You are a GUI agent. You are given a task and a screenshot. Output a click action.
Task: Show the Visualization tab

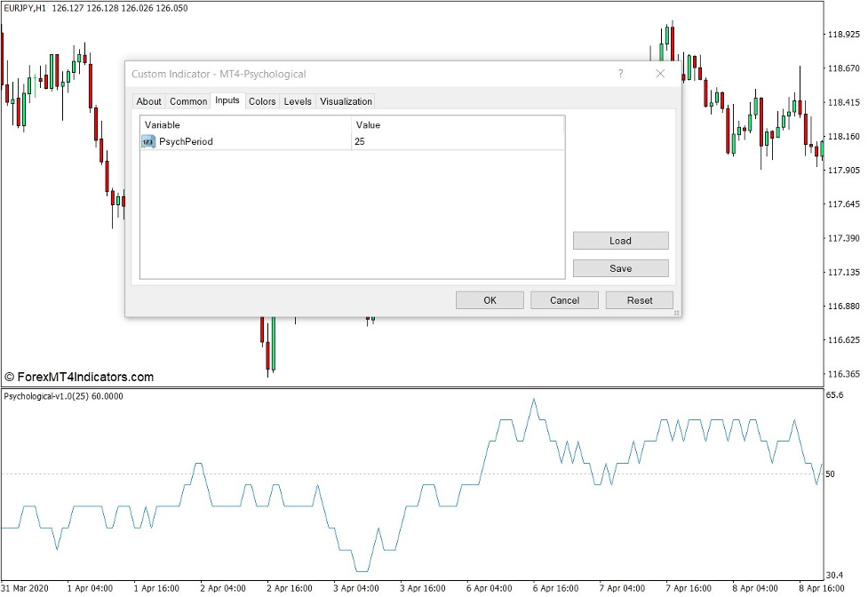(346, 101)
